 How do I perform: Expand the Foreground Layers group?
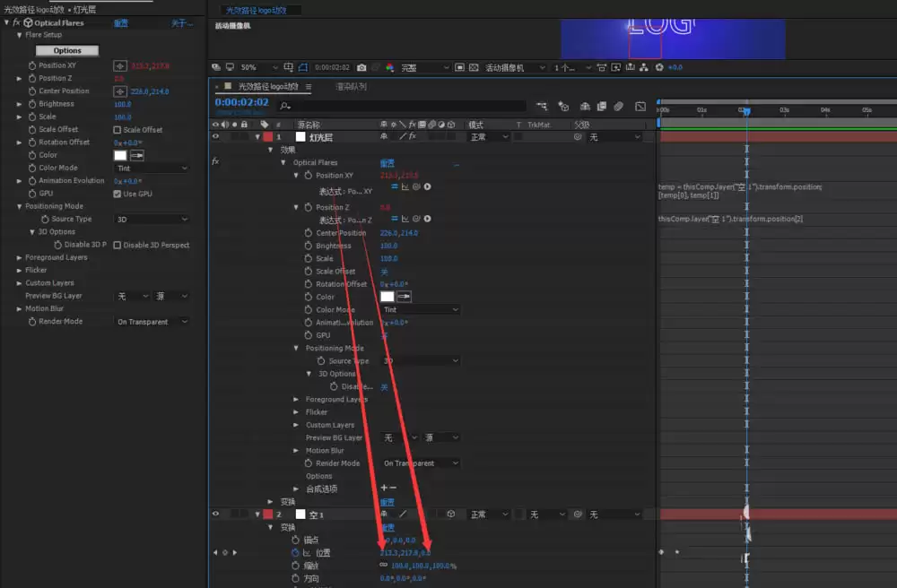coord(19,258)
